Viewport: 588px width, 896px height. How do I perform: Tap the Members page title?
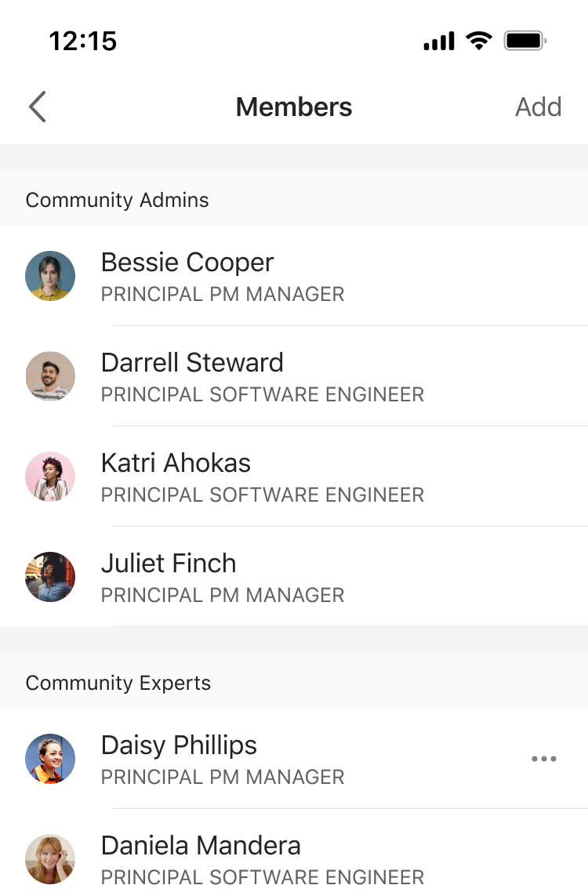(294, 107)
